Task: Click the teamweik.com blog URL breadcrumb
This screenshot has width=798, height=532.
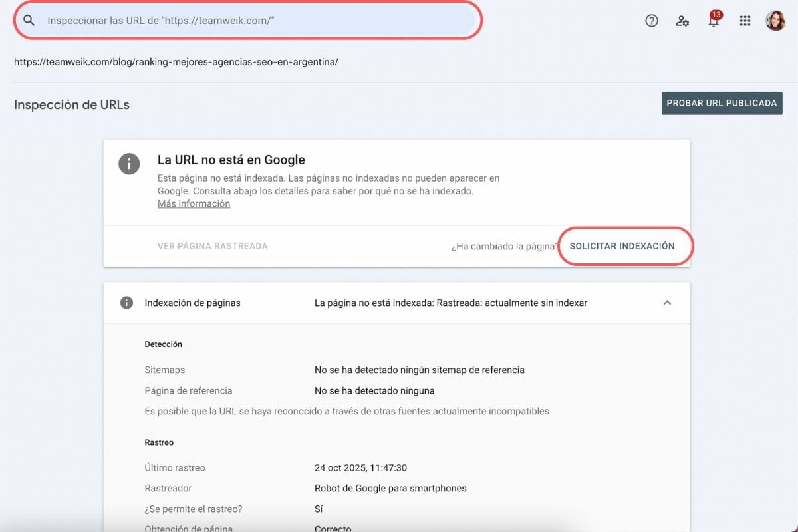Action: [177, 61]
